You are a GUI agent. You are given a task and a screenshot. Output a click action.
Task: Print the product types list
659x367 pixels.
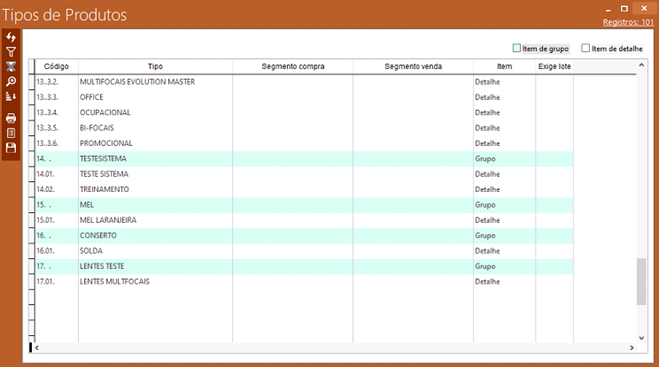coord(11,118)
